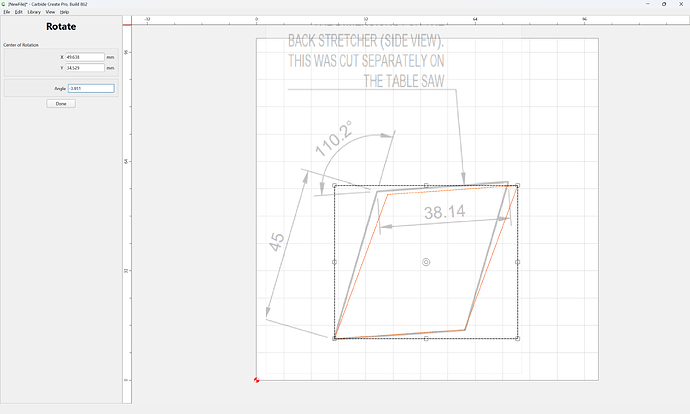Click the left-middle selection handle

click(334, 262)
